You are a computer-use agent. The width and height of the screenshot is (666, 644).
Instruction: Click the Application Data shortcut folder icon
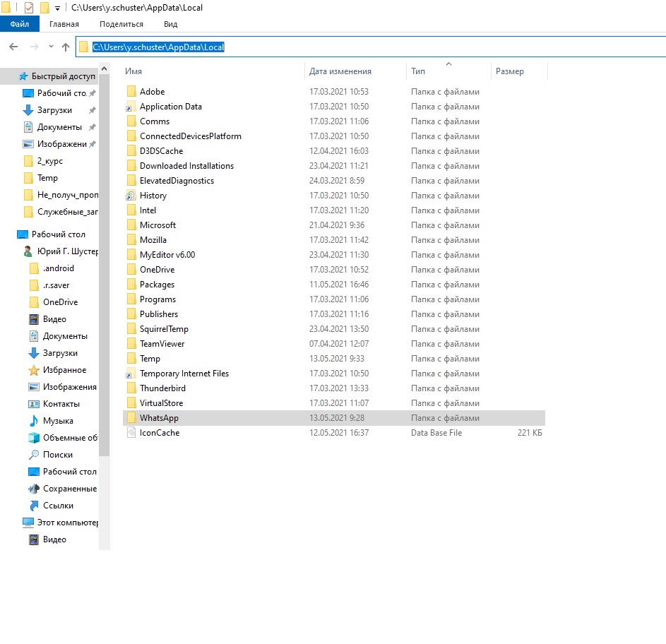pos(131,107)
